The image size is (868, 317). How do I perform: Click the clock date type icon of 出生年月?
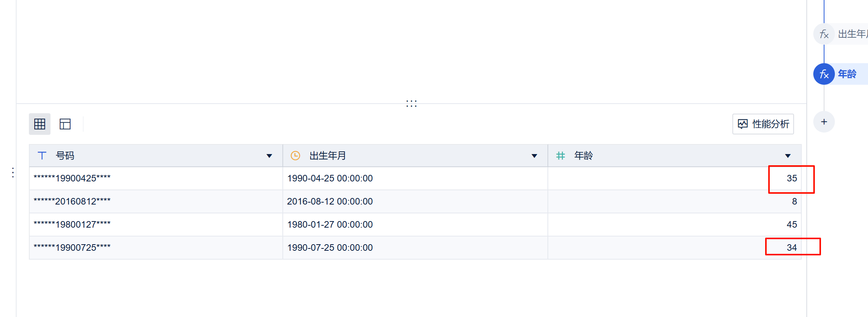[295, 156]
